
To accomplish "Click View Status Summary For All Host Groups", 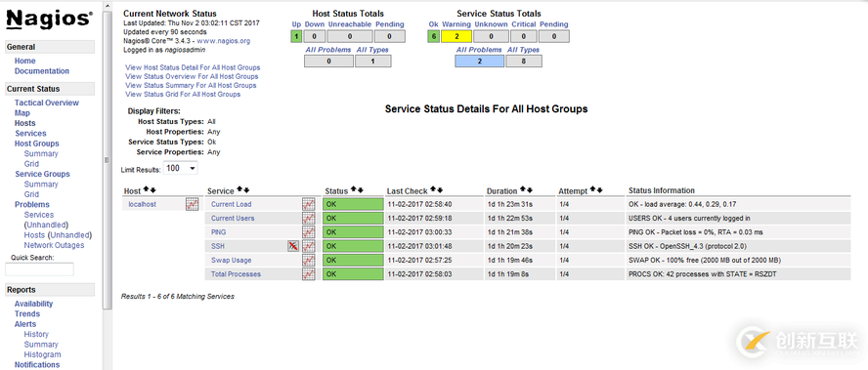I will [191, 85].
